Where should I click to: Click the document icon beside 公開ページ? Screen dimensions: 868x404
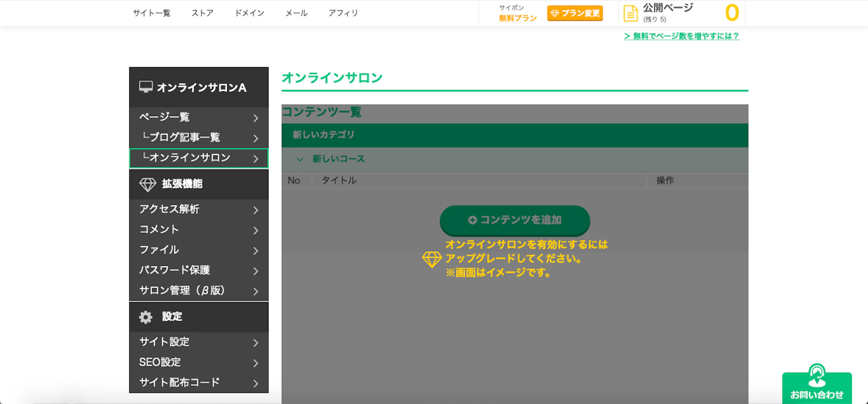630,14
